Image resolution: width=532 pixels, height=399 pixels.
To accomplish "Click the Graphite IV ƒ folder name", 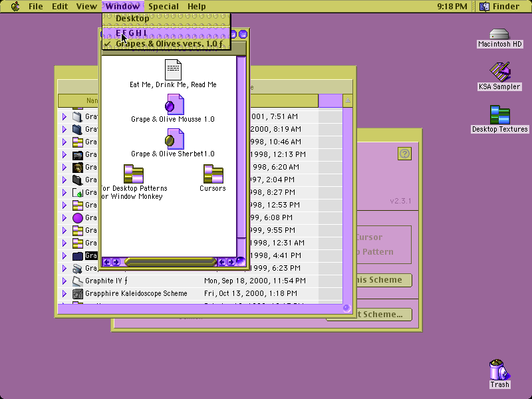I will coord(106,281).
